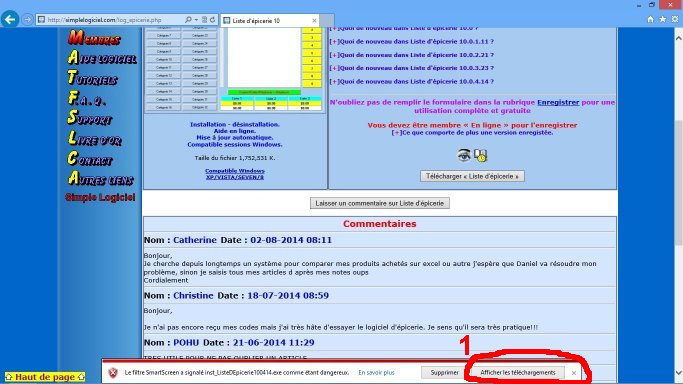This screenshot has height=384, width=683.
Task: Click the SmartScreen warning shield icon
Action: click(113, 373)
